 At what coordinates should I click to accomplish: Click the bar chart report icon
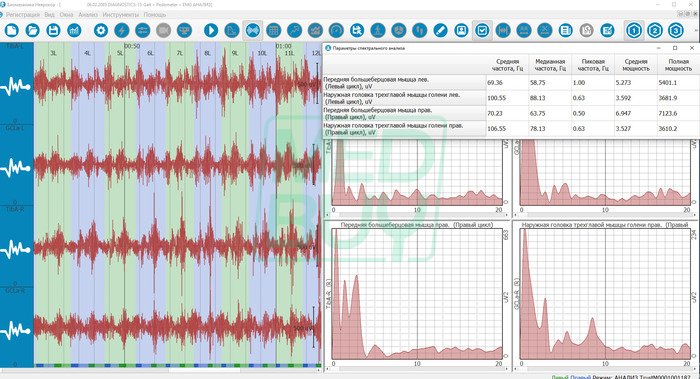(x=74, y=30)
